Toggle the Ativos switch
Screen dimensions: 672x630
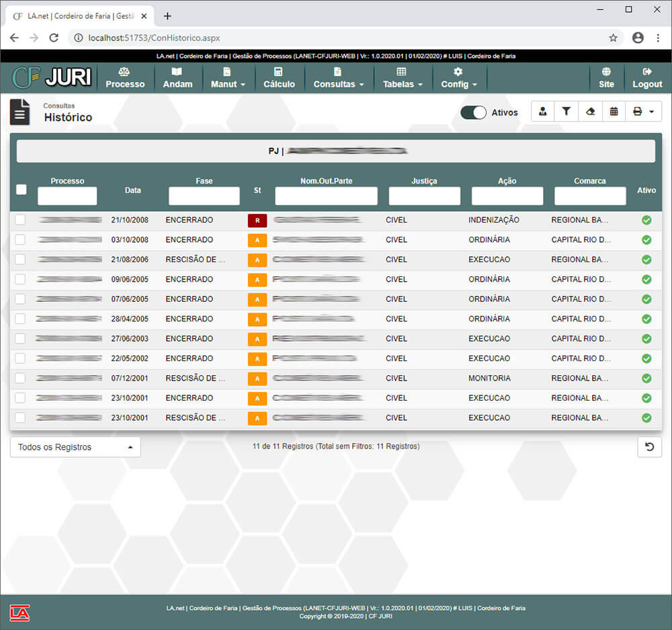tap(473, 112)
